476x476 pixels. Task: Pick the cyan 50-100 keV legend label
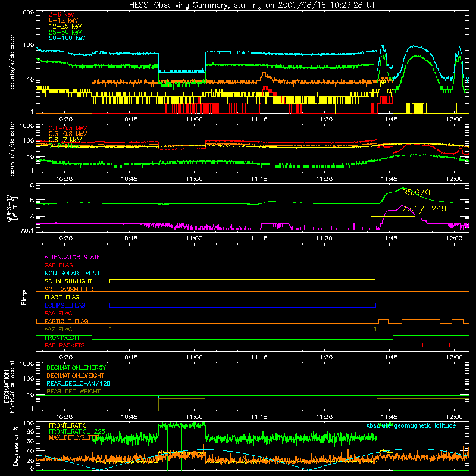tap(67, 38)
